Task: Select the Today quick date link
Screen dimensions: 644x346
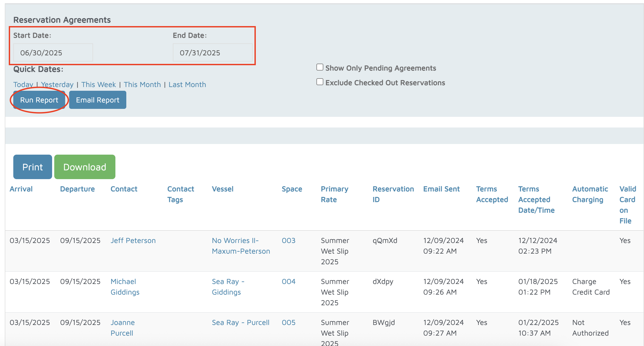Action: click(23, 85)
